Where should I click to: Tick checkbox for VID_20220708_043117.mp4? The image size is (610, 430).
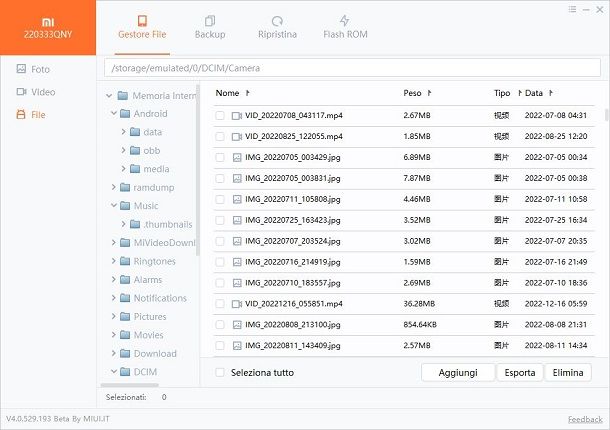[220, 116]
